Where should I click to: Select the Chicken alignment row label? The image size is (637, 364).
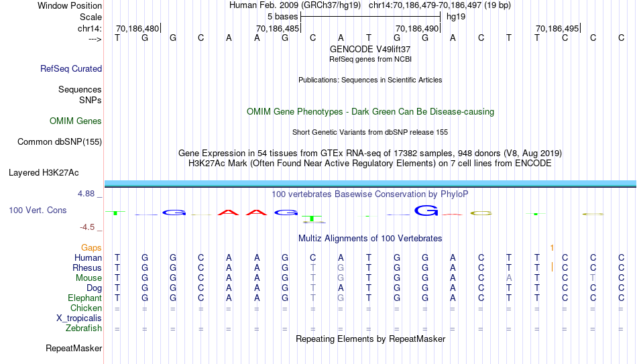86,308
